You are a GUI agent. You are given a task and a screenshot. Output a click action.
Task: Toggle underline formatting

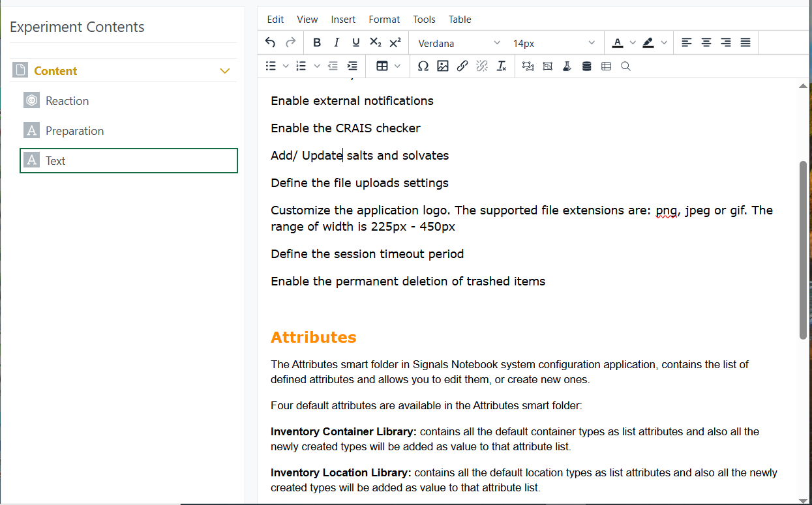356,43
